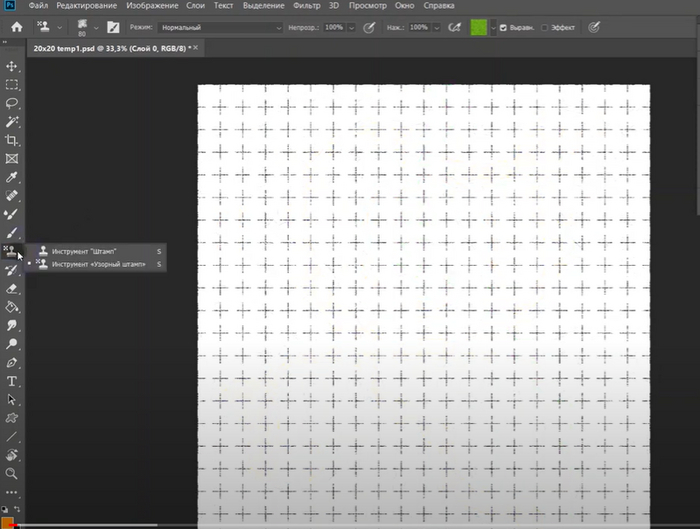Image resolution: width=700 pixels, height=529 pixels.
Task: Expand the Непрозр. opacity value dropdown
Action: (x=353, y=27)
